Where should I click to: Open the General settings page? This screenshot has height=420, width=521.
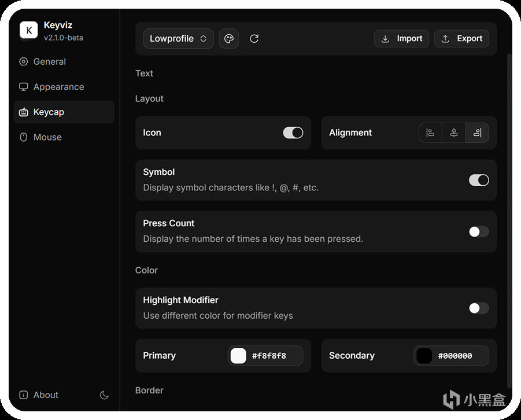coord(64,61)
